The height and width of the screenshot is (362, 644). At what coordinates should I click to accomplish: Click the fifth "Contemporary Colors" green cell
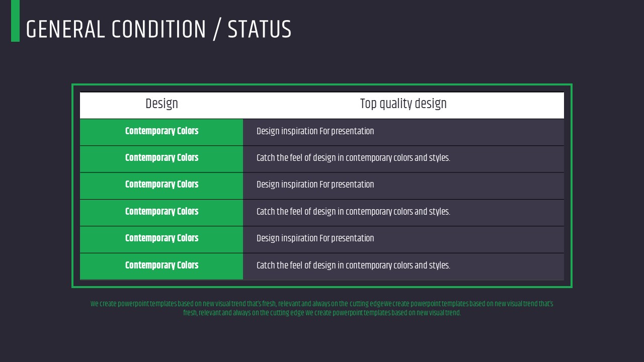pos(162,238)
